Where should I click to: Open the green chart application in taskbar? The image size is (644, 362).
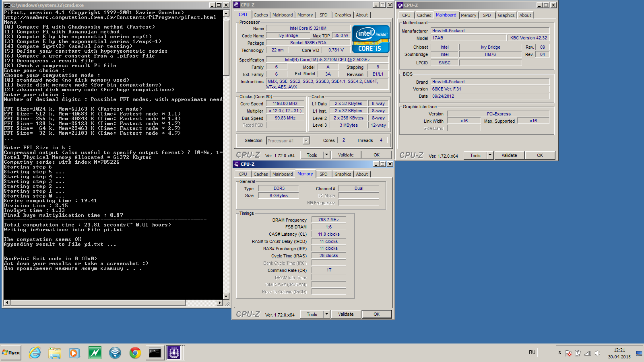[95, 353]
